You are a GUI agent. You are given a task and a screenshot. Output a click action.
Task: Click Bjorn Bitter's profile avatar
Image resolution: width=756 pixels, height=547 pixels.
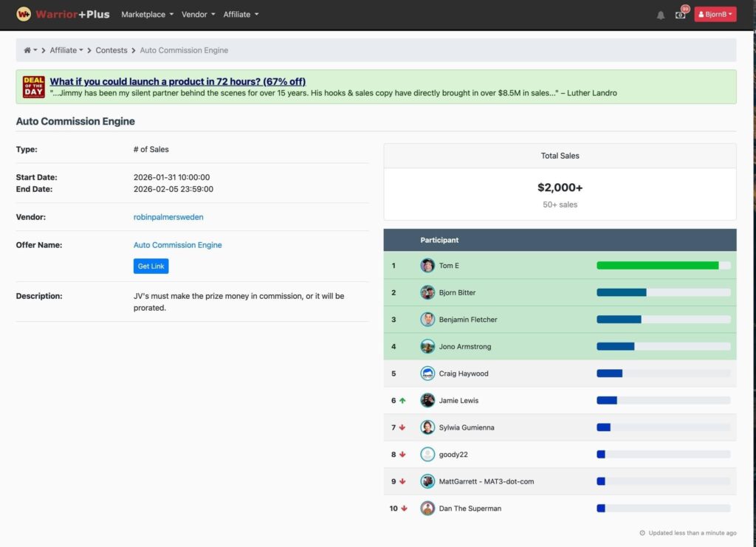427,292
